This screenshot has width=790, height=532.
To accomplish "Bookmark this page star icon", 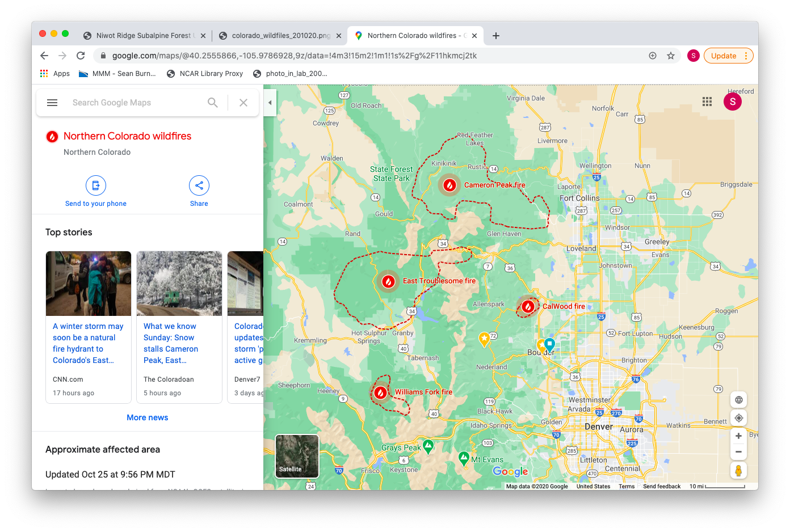I will pos(671,56).
